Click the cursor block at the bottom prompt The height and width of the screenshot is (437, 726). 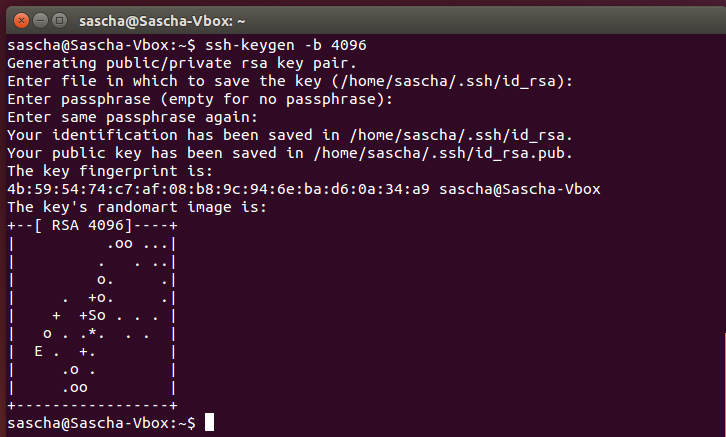pos(209,422)
